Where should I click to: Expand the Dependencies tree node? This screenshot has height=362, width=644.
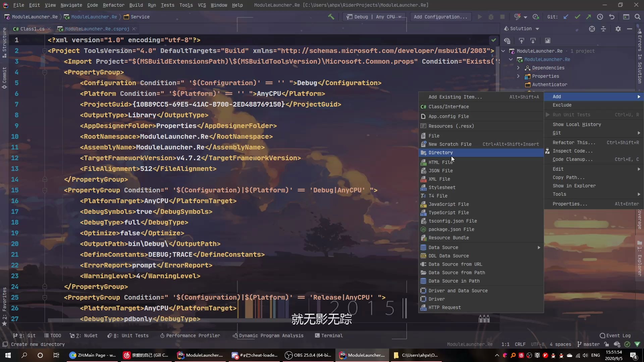click(519, 68)
